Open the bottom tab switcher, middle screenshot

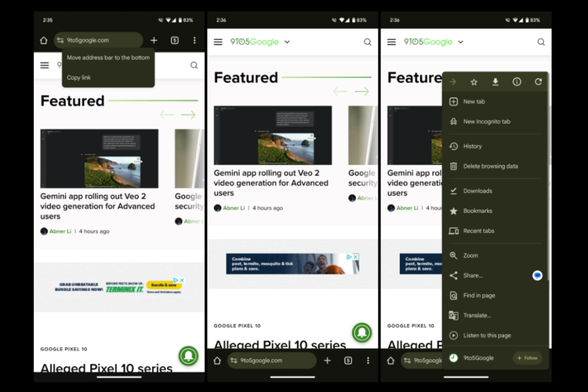click(348, 361)
